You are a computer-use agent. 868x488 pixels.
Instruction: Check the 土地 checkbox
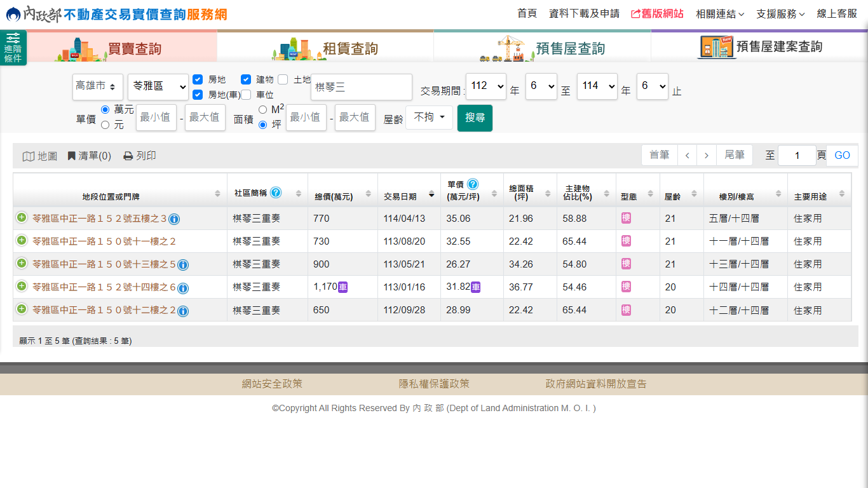(x=283, y=79)
